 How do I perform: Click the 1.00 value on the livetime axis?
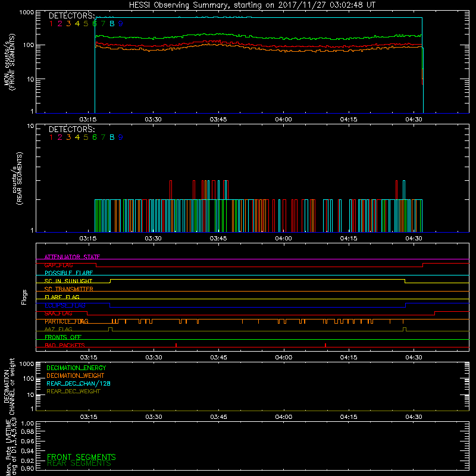click(27, 424)
